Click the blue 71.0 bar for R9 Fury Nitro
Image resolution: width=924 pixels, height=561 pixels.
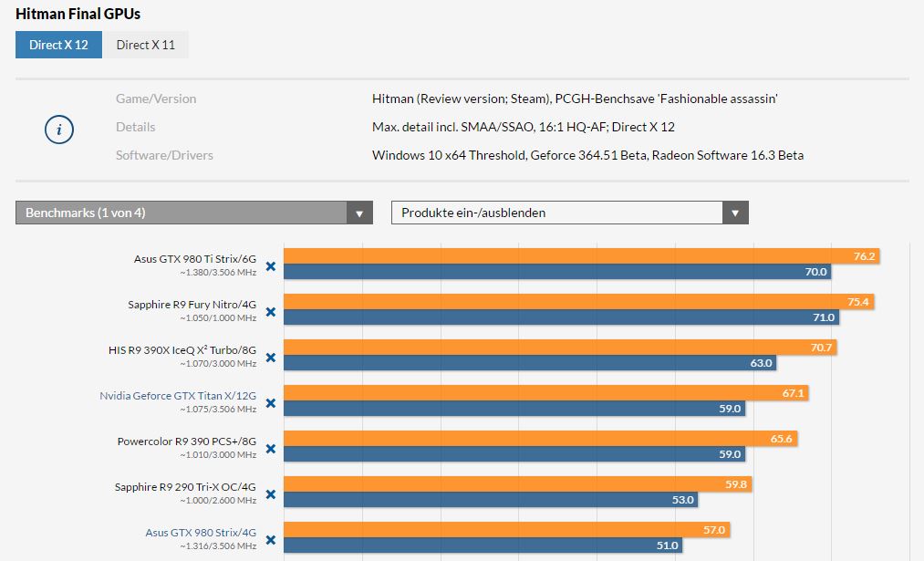click(x=562, y=317)
